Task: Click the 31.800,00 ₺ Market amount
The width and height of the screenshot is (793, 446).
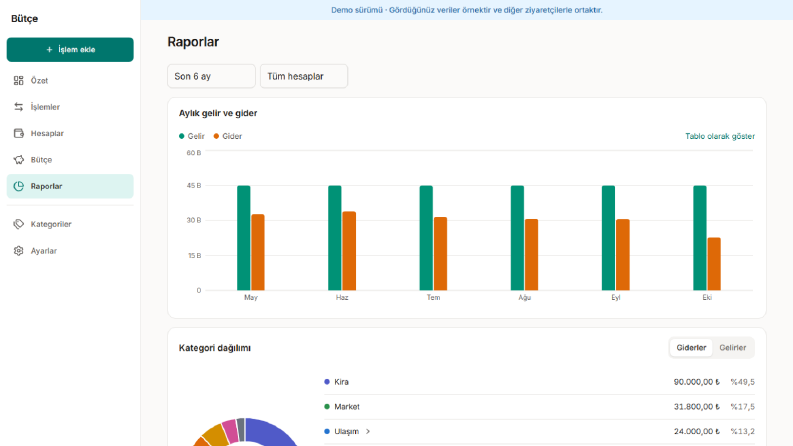Action: (x=696, y=407)
